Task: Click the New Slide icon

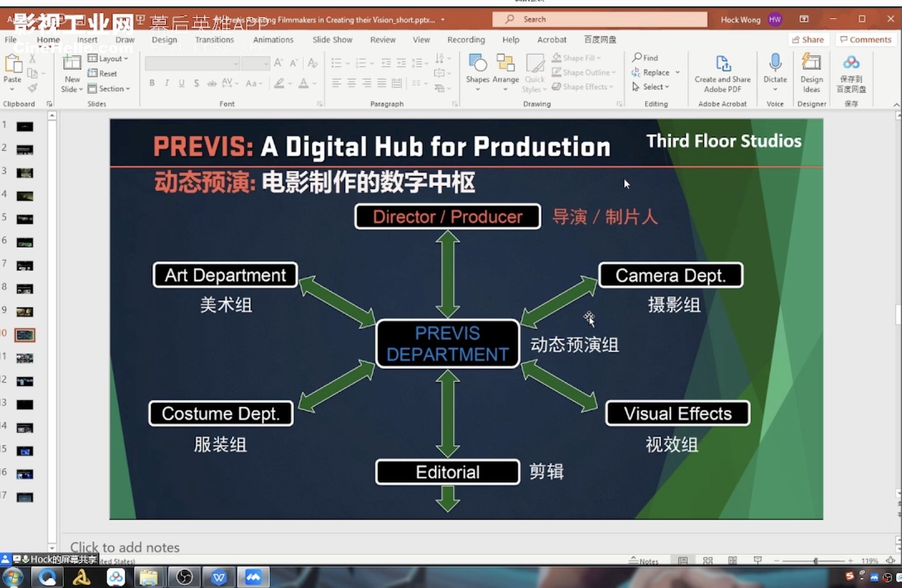Action: (x=72, y=63)
